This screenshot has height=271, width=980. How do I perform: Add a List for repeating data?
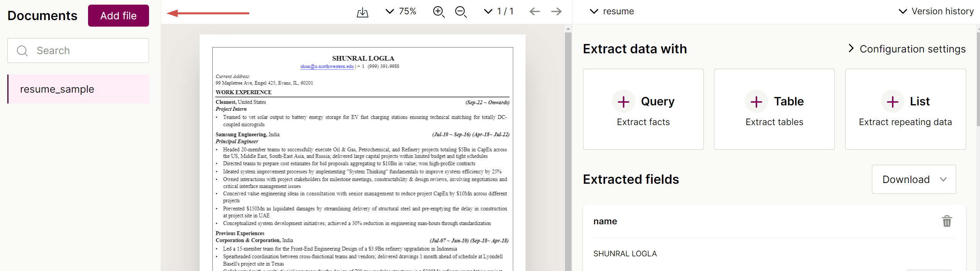pos(905,109)
